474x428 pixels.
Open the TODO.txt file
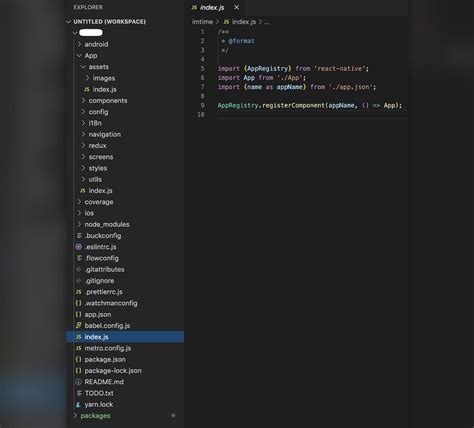(99, 393)
